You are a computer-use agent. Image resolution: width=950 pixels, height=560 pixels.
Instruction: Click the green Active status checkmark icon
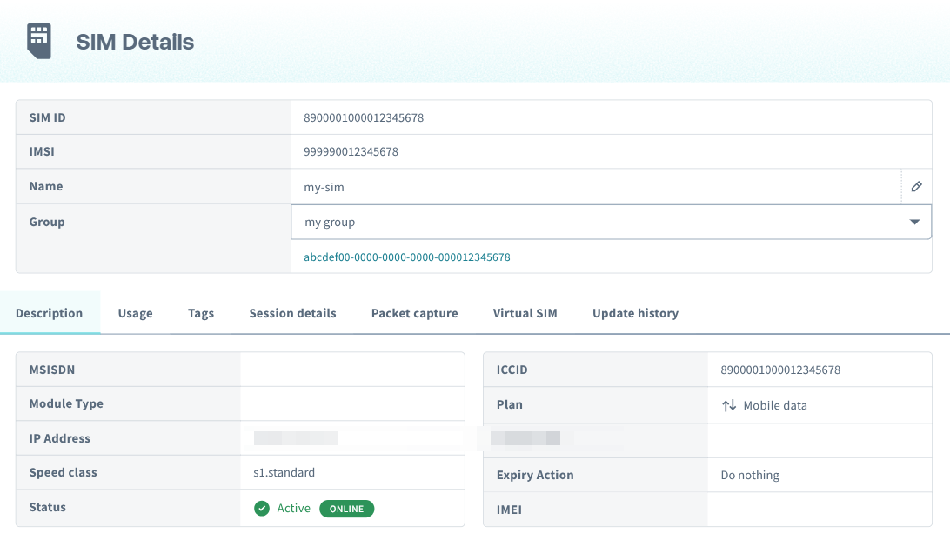tap(261, 508)
